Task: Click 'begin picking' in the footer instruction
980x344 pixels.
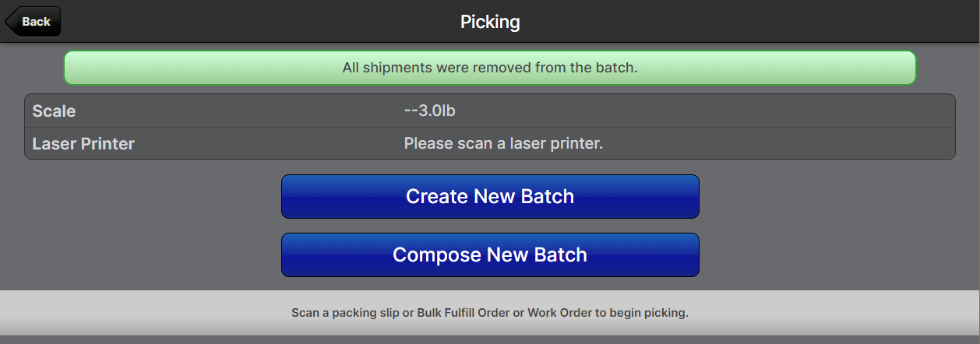Action: 652,314
